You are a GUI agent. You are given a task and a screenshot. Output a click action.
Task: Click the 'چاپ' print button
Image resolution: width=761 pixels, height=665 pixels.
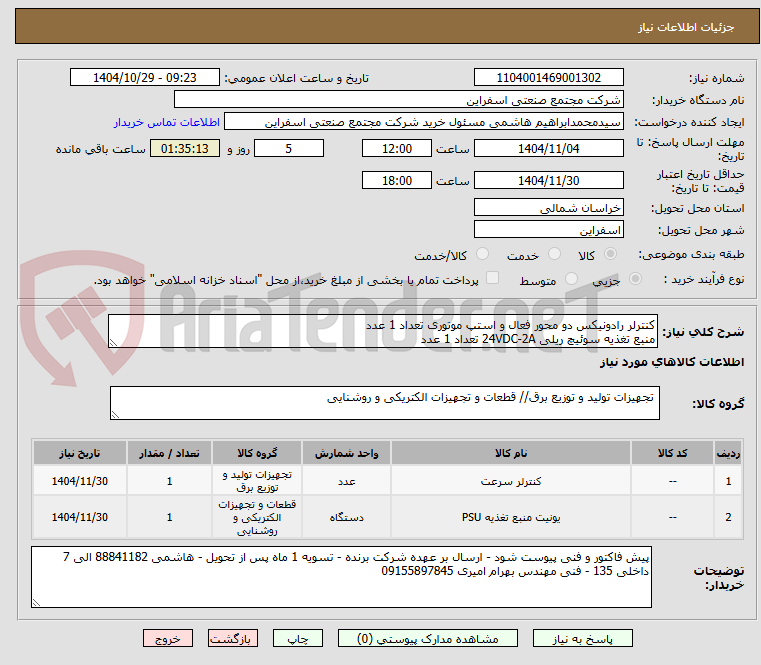click(298, 638)
